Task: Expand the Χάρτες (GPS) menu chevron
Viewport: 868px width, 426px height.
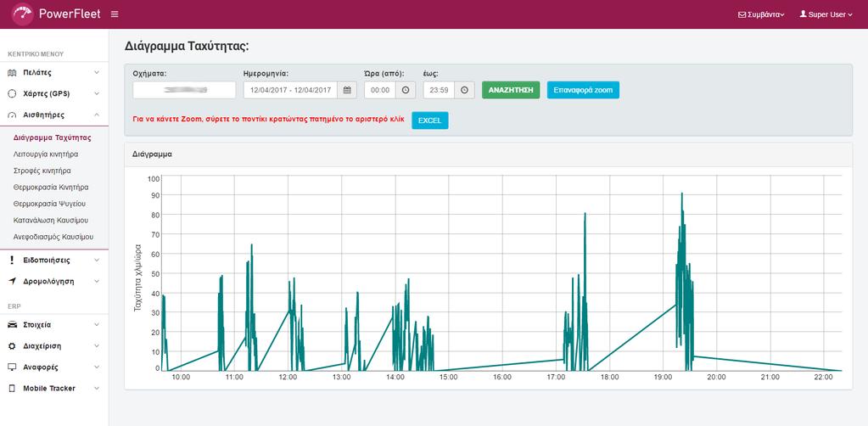Action: pos(97,93)
